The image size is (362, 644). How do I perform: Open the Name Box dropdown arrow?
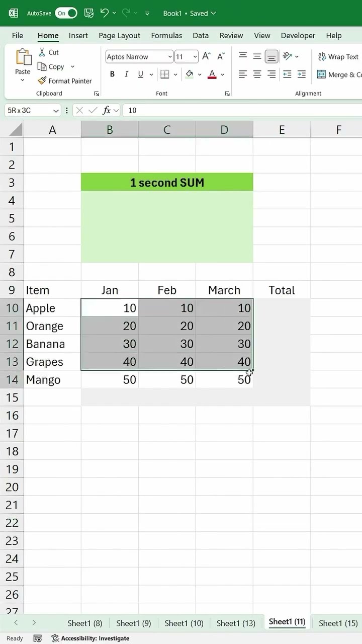point(55,111)
